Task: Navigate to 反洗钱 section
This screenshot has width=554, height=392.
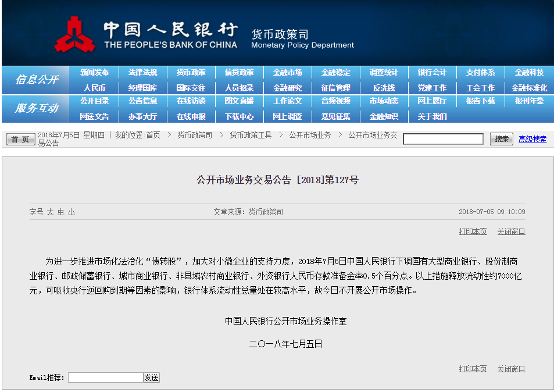Action: tap(384, 88)
